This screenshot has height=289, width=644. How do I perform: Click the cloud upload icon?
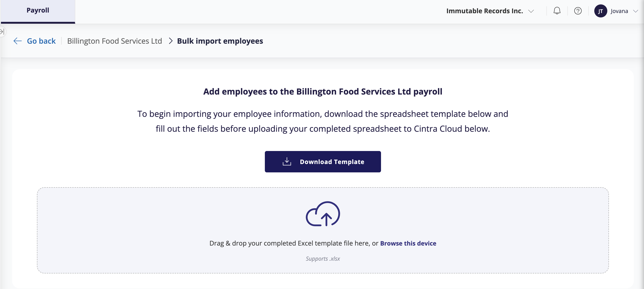(x=322, y=214)
